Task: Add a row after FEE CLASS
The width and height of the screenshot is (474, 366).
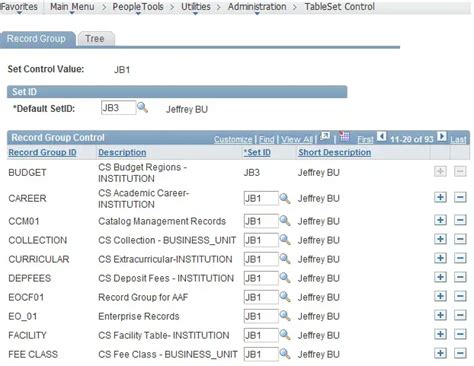Action: click(440, 353)
